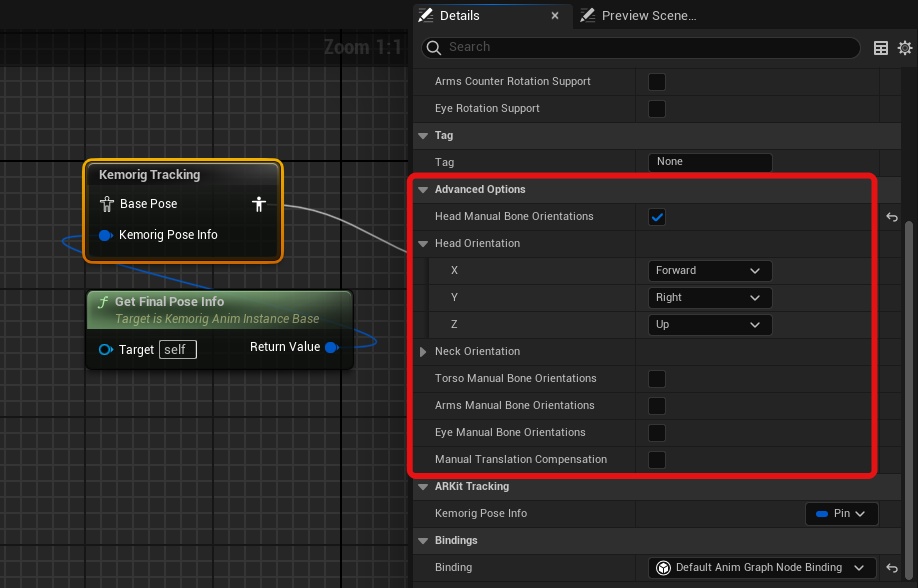Screen dimensions: 918x588
Task: Click the Tag text field showing None
Action: tap(709, 162)
